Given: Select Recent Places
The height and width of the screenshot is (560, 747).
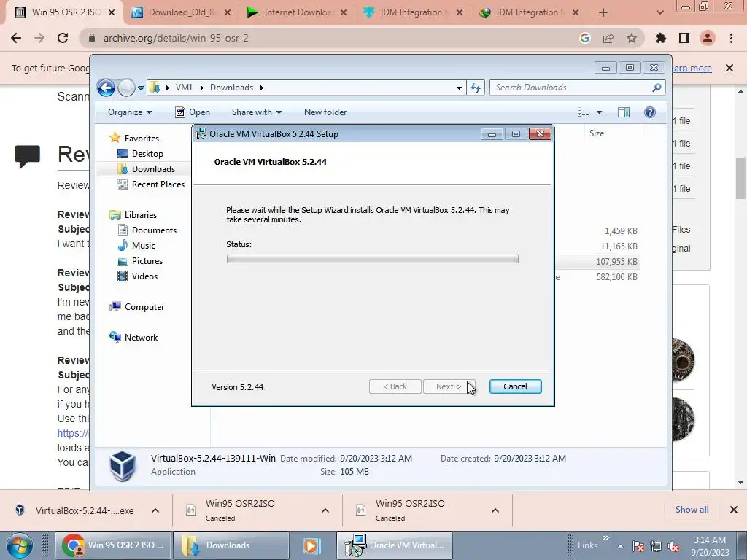Looking at the screenshot, I should [x=158, y=184].
